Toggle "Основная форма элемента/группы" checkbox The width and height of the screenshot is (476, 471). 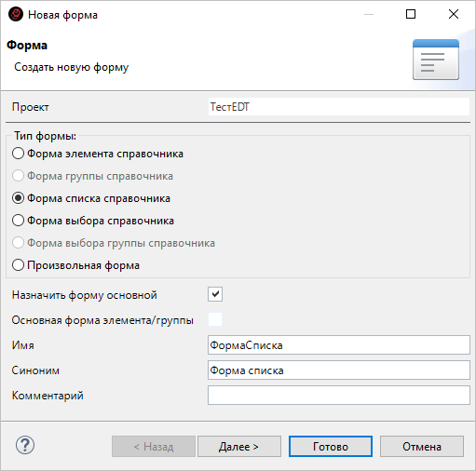(x=215, y=319)
